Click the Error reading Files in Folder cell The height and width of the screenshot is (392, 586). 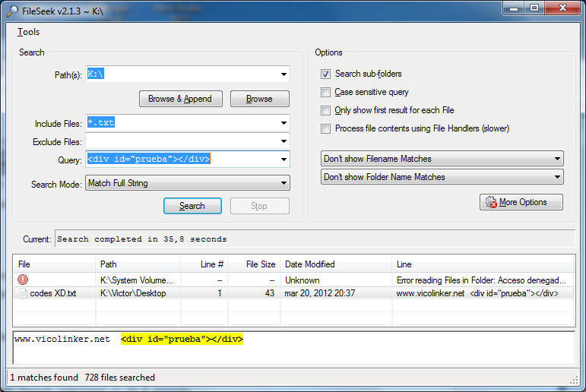point(481,280)
